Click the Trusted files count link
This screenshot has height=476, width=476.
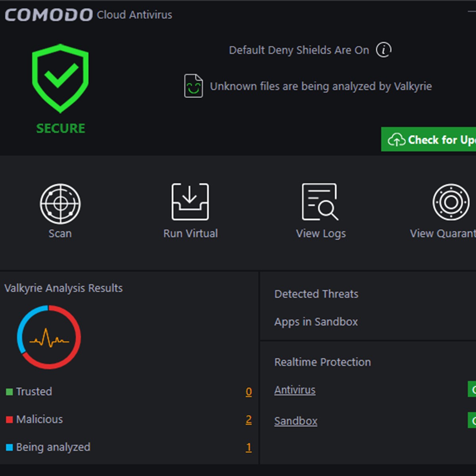249,392
